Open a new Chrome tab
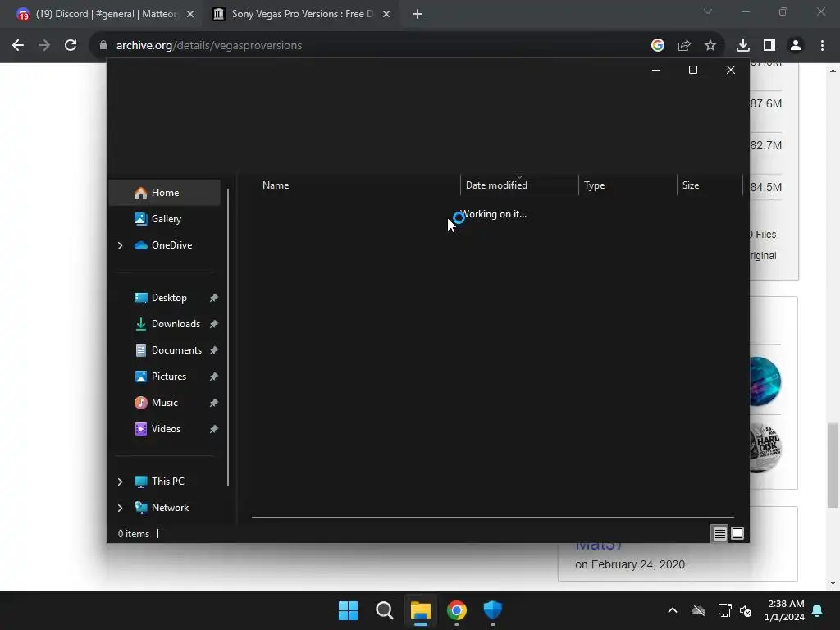The height and width of the screenshot is (630, 840). 418,15
